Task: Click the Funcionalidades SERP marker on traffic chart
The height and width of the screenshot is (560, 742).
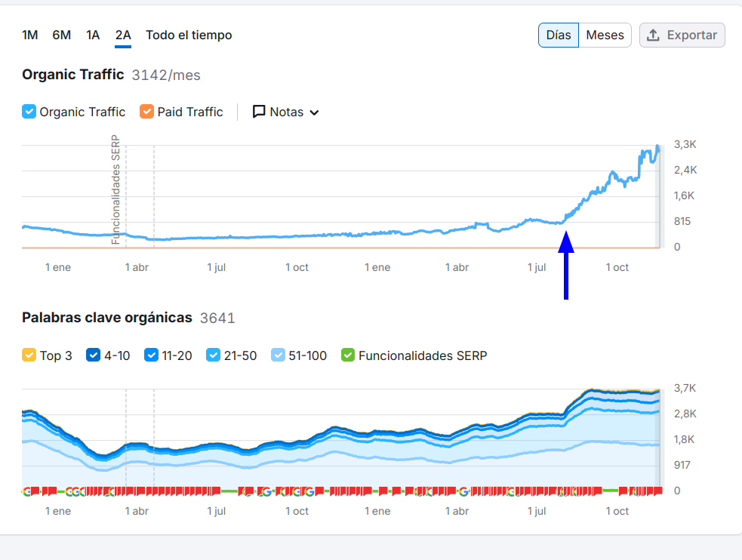Action: 115,190
